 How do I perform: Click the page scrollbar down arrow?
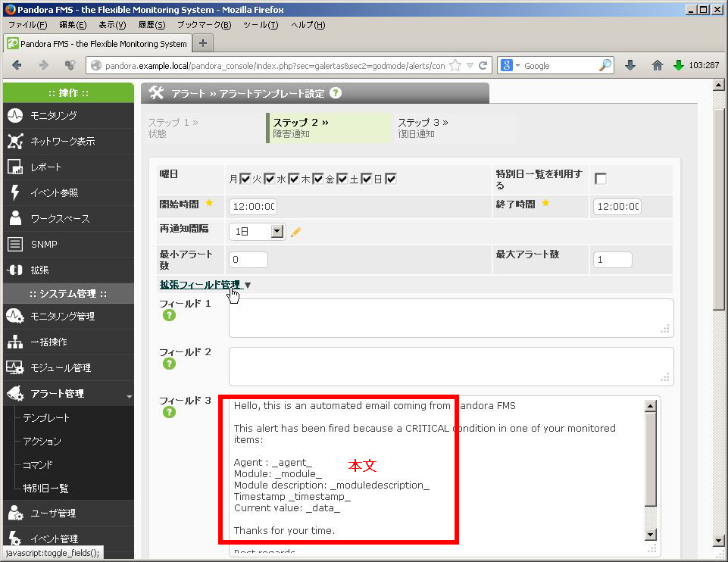[x=719, y=541]
